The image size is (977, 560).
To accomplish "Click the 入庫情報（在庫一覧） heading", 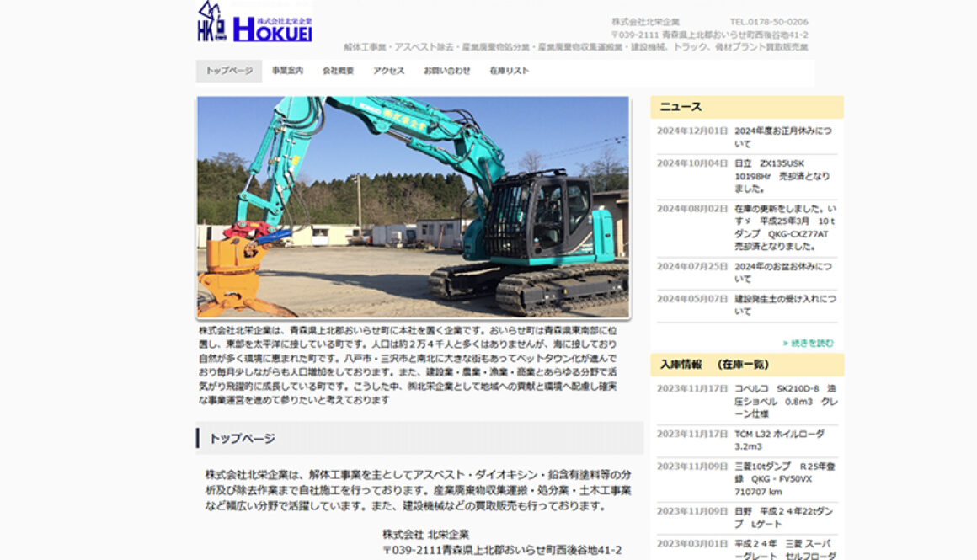I will (747, 365).
